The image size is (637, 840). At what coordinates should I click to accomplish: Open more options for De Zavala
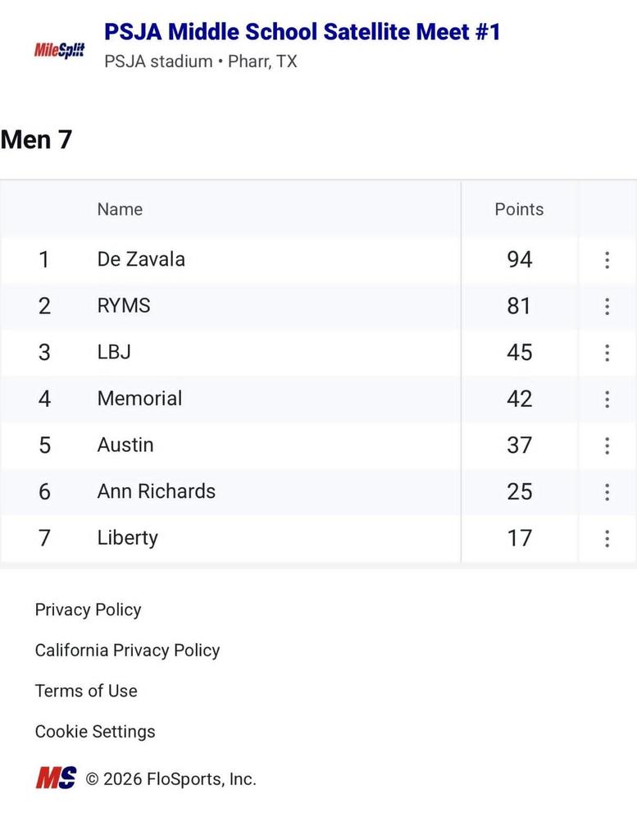[607, 260]
